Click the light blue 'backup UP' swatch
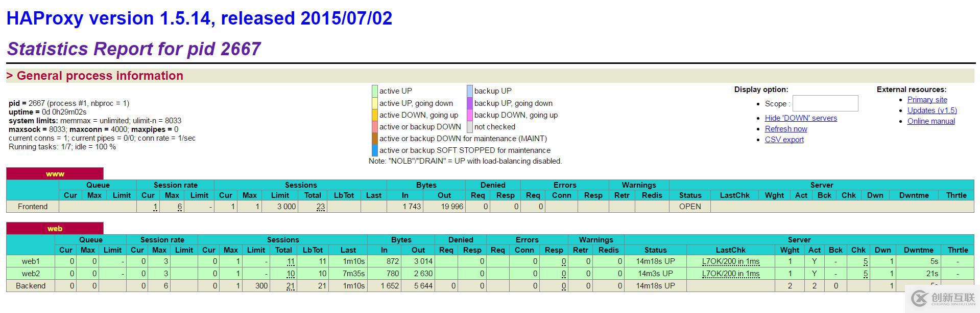Screen dimensions: 980x313 tap(469, 91)
